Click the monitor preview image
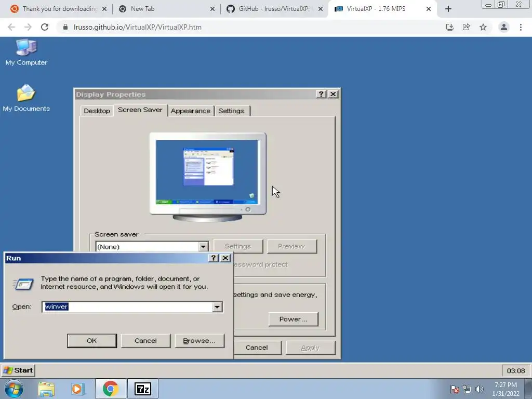 coord(208,177)
